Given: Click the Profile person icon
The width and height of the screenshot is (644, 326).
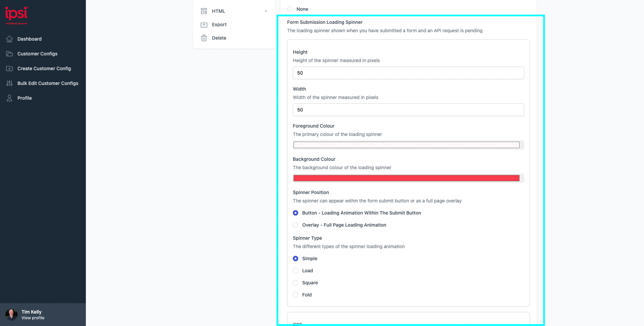Looking at the screenshot, I should pos(9,98).
